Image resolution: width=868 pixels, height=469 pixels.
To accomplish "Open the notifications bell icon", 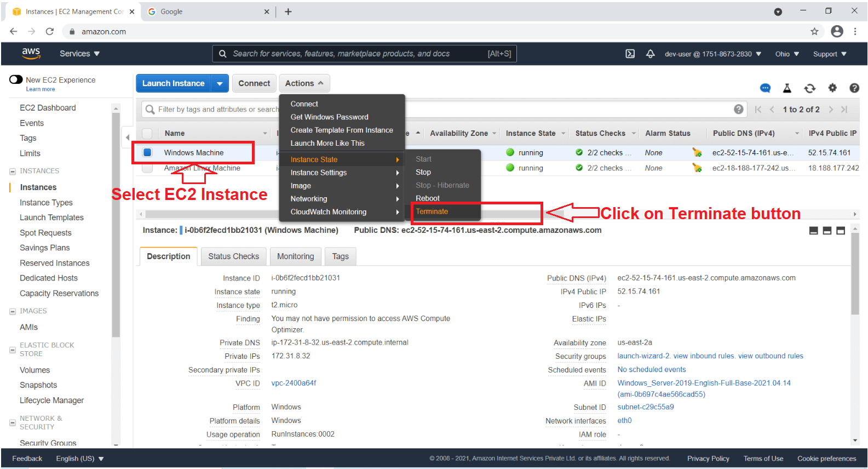I will pyautogui.click(x=650, y=54).
